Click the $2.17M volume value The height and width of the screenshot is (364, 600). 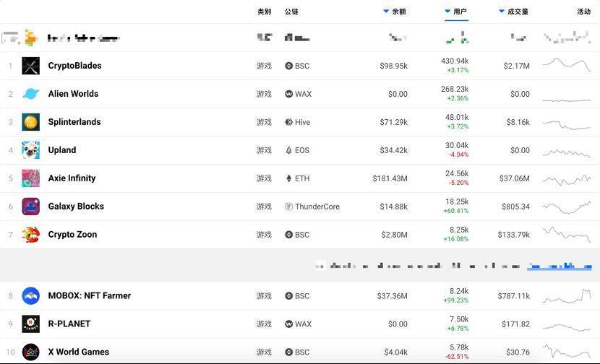pos(517,66)
